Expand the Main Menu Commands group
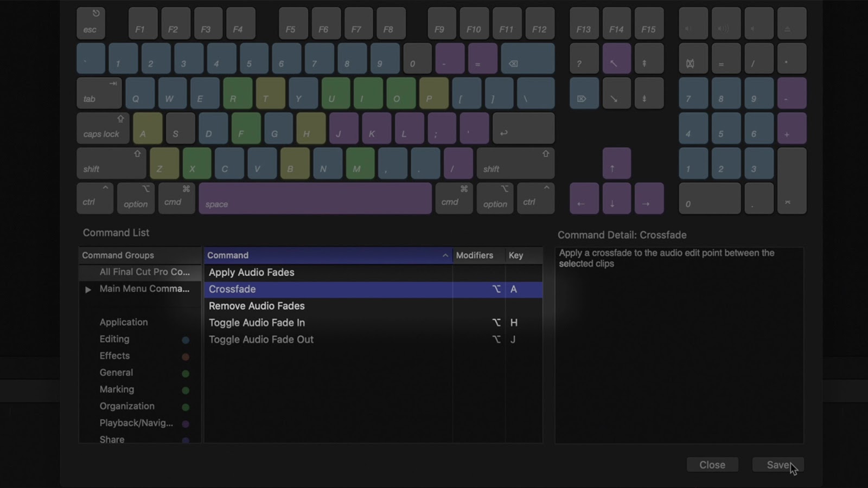Screen dimensions: 868x488 (x=88, y=290)
